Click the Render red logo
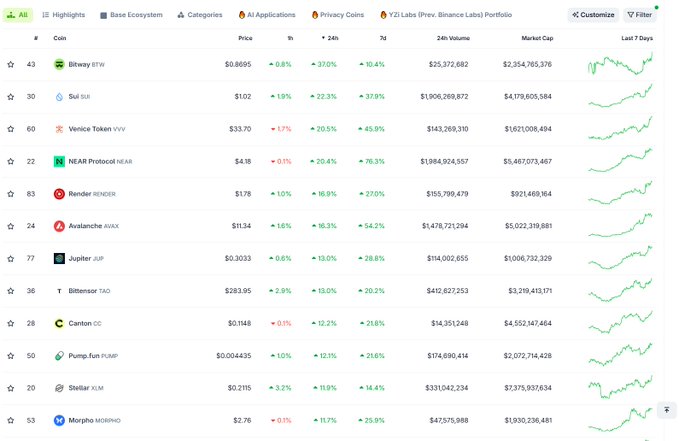Screen dimensions: 679x441 coord(59,194)
